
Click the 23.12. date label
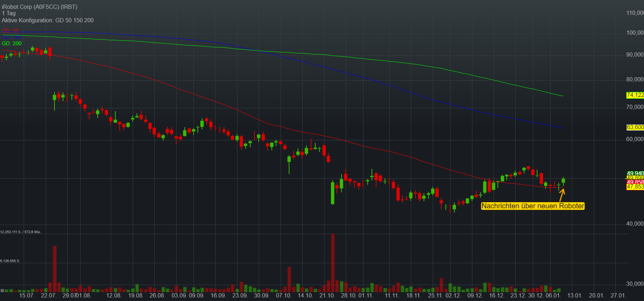pos(518,296)
